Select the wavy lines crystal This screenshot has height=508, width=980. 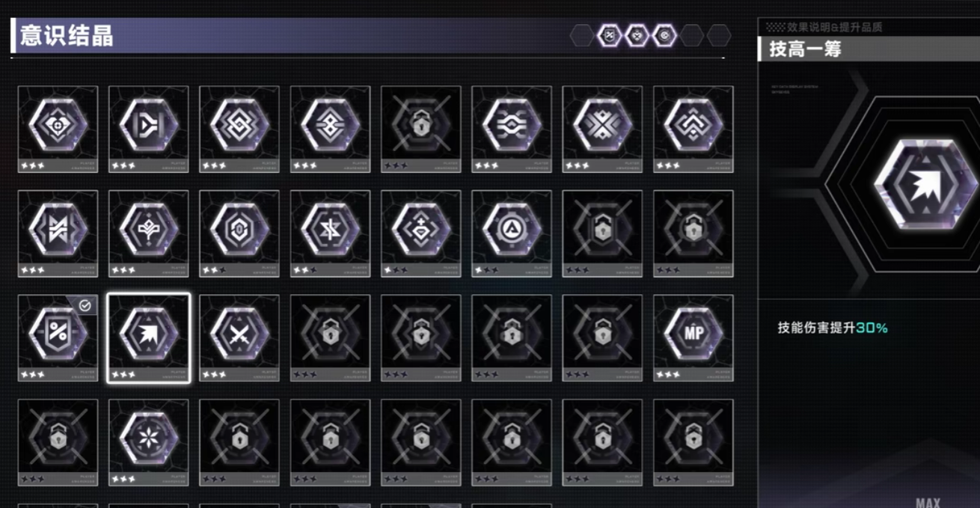pos(512,129)
